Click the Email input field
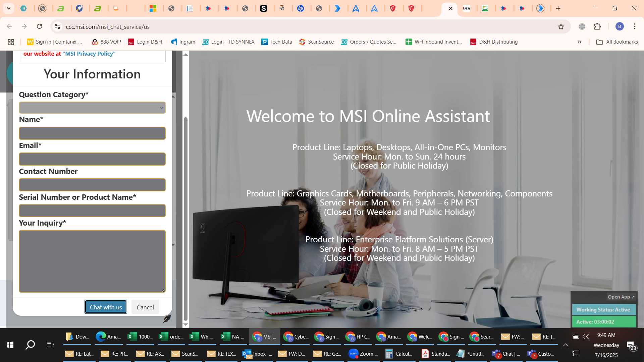The image size is (644, 362). pos(92,159)
